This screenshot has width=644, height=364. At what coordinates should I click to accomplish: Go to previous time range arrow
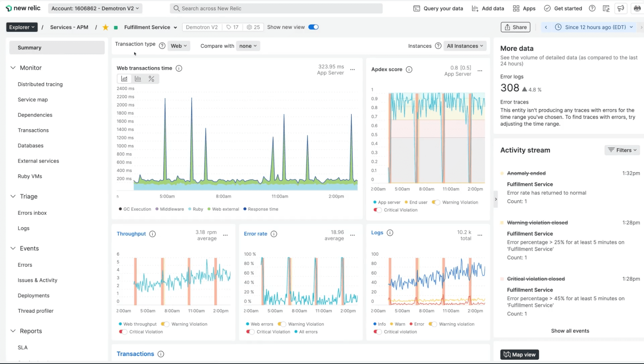pos(546,27)
